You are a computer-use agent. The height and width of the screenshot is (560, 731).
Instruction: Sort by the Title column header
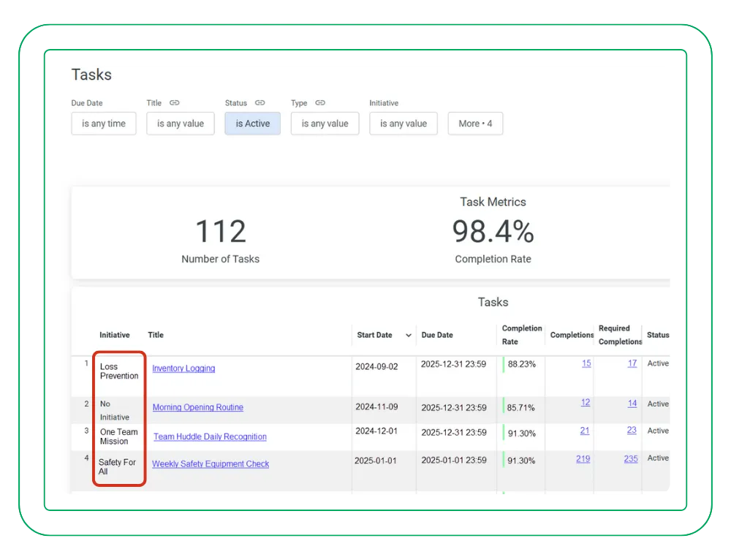[156, 335]
